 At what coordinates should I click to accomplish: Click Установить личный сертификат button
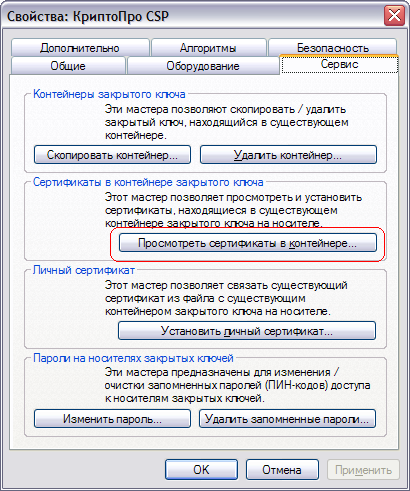click(x=247, y=331)
